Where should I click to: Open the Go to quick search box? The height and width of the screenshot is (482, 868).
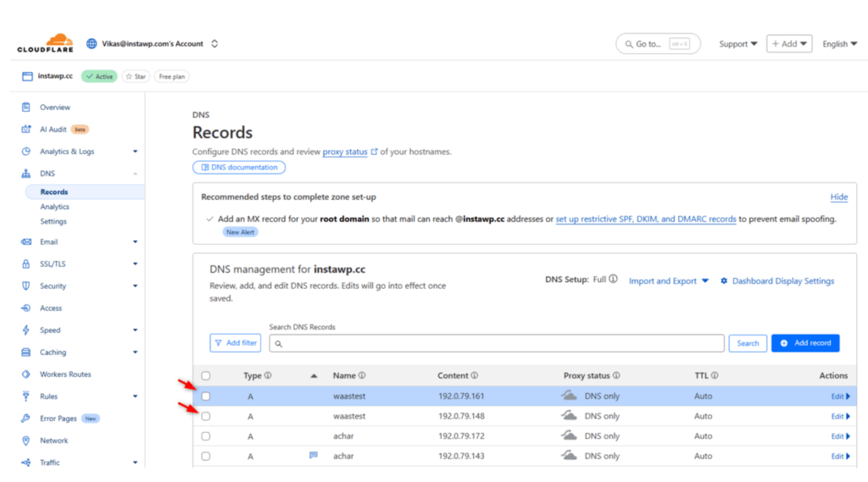(x=658, y=44)
